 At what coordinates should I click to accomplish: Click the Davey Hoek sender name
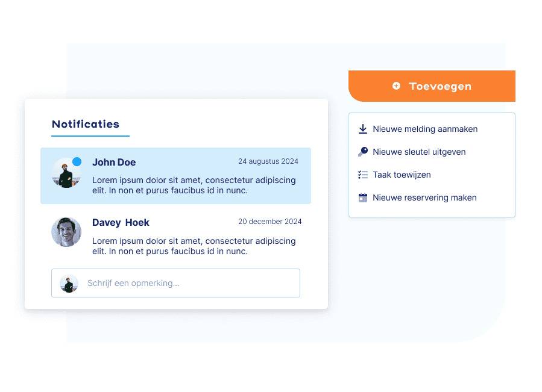[121, 222]
